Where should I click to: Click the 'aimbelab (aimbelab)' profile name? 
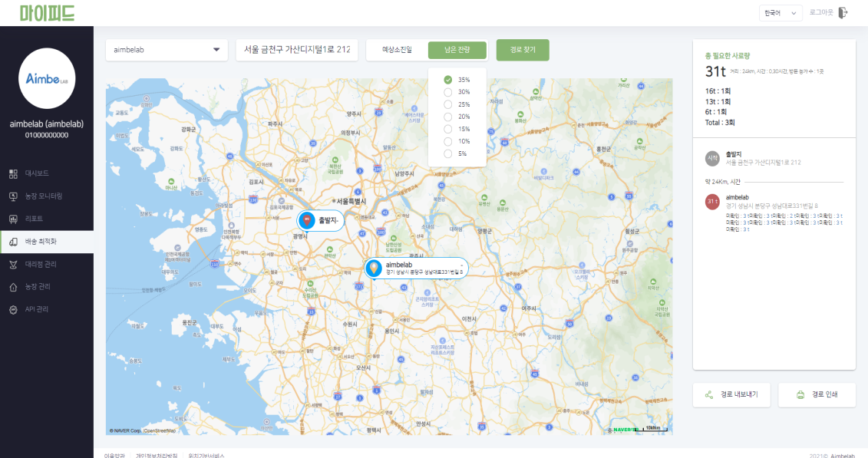click(47, 124)
